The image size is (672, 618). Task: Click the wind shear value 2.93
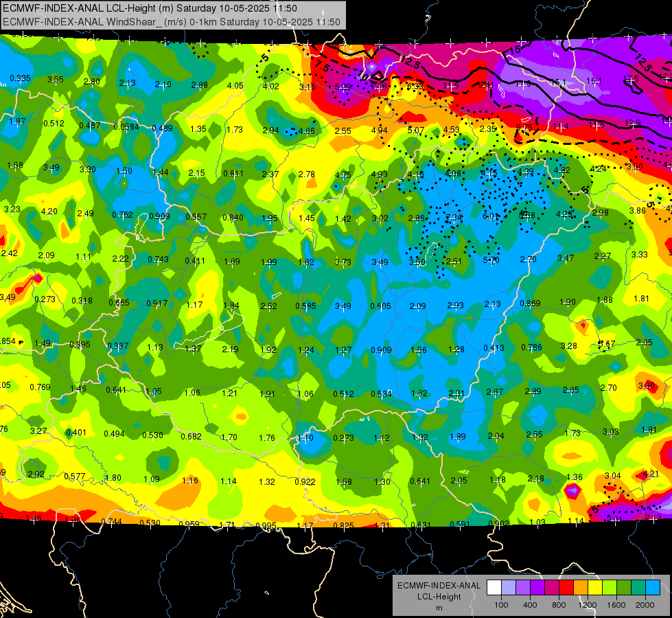point(456,306)
